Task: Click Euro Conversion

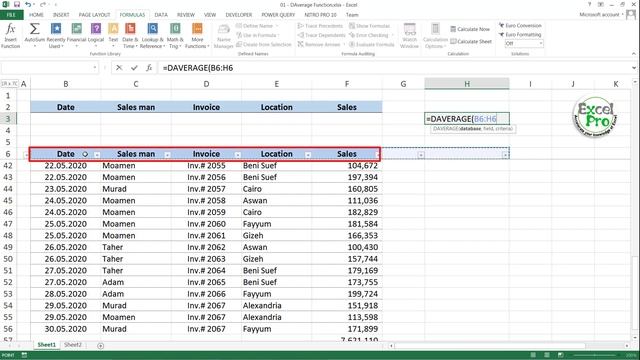Action: (520, 26)
